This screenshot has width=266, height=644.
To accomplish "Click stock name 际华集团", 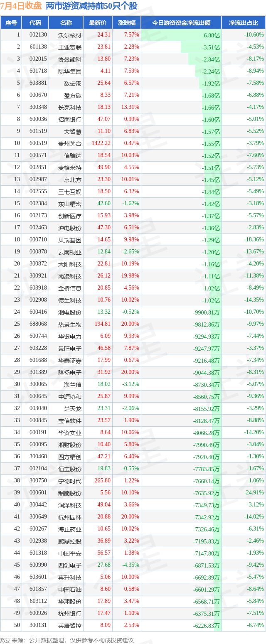I will coord(70,71).
